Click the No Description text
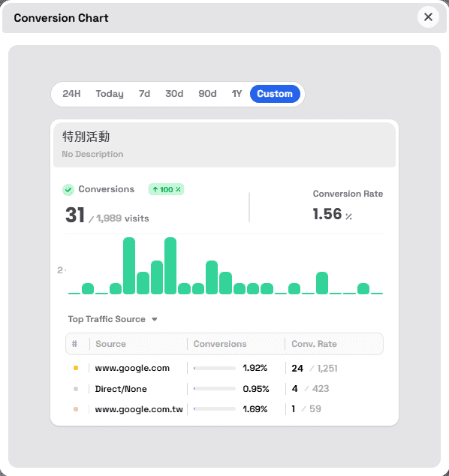The width and height of the screenshot is (449, 476). tap(92, 154)
